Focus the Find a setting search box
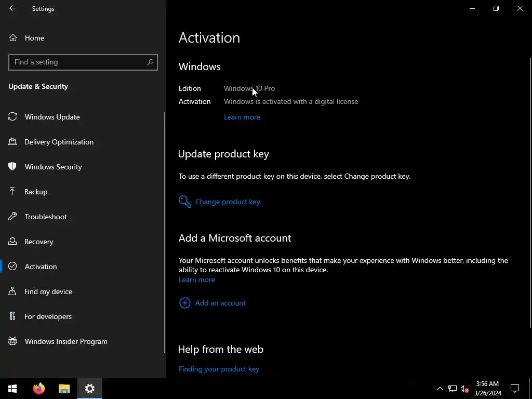The height and width of the screenshot is (399, 532). pyautogui.click(x=83, y=62)
